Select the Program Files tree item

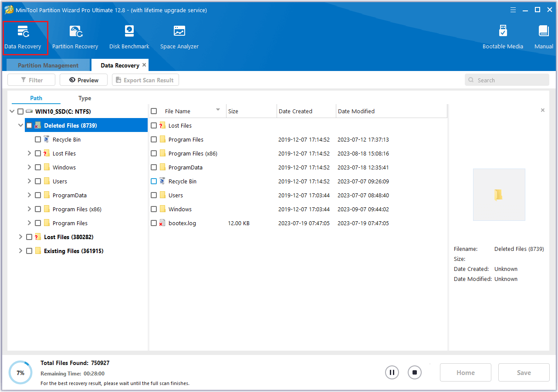pos(70,223)
